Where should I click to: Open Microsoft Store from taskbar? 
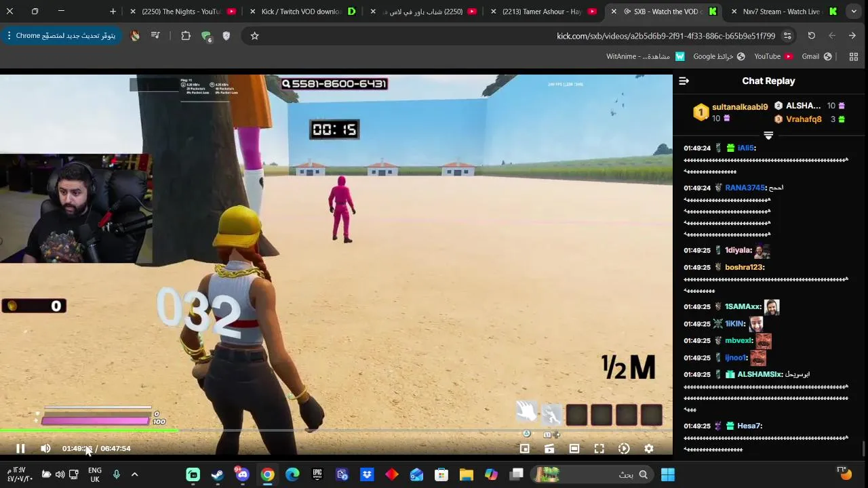(441, 474)
